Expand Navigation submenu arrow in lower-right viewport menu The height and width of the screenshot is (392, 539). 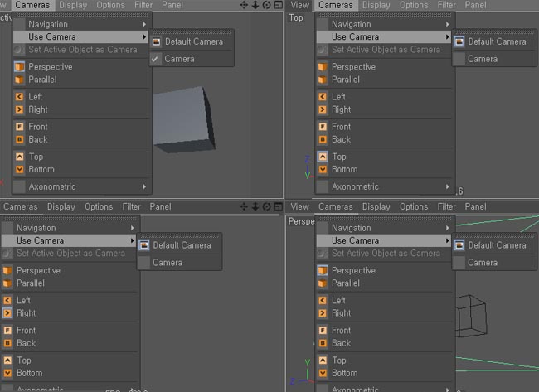point(448,228)
